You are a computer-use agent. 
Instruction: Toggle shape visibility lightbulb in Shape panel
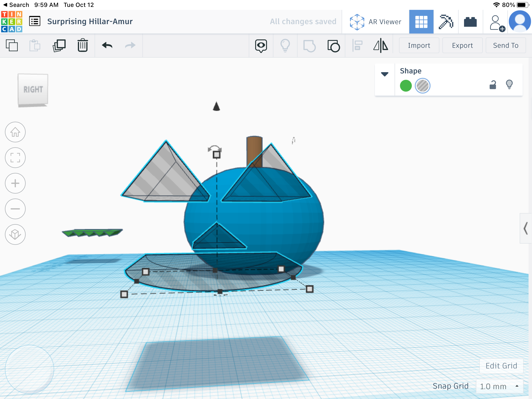pyautogui.click(x=509, y=84)
